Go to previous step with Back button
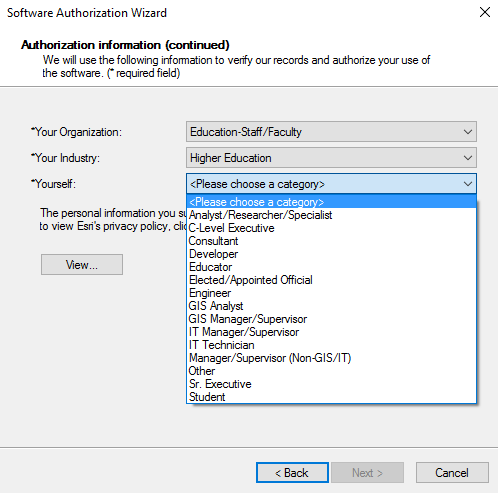 [x=292, y=473]
